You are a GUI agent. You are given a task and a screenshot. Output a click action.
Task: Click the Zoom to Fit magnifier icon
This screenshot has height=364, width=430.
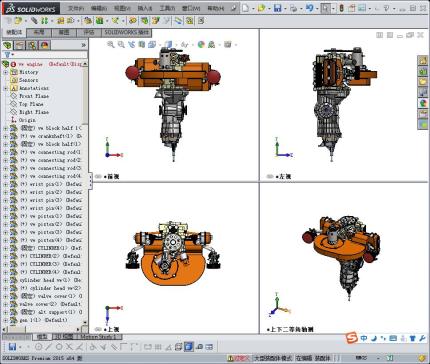tap(111, 44)
